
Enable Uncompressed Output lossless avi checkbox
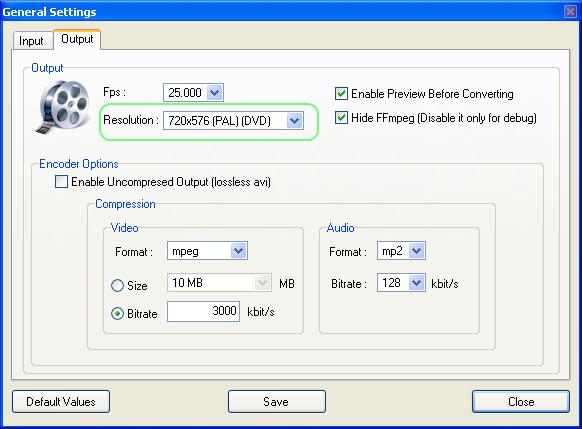61,182
